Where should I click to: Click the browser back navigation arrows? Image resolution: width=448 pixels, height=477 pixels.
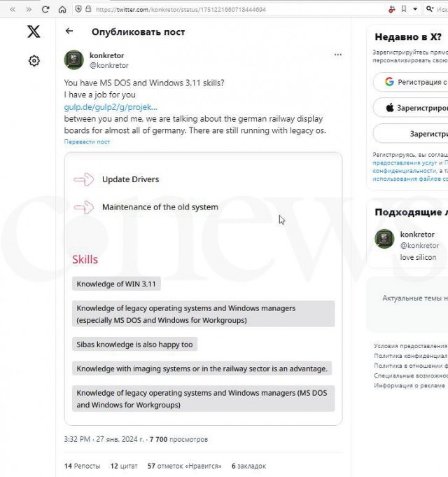tap(12, 10)
